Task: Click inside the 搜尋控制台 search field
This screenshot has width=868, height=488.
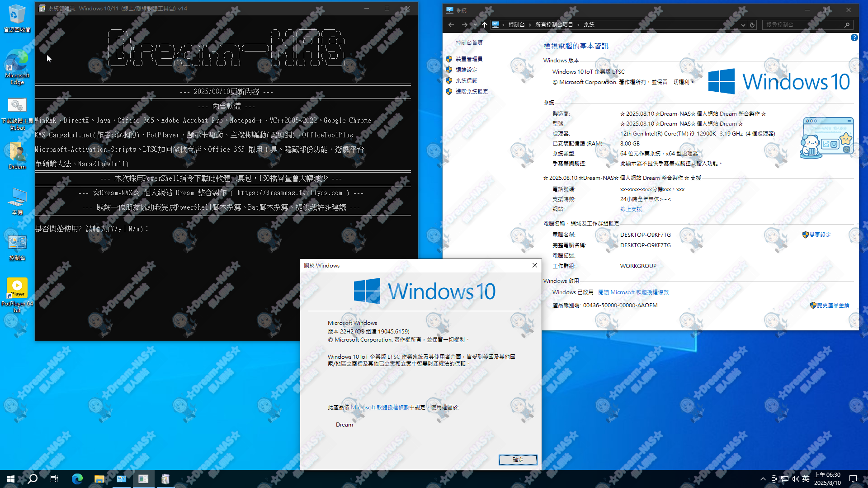Action: pyautogui.click(x=807, y=25)
